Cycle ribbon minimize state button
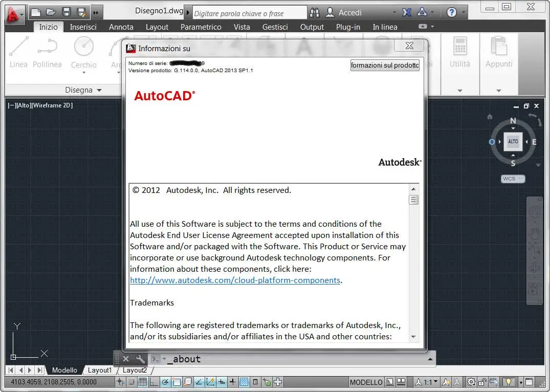This screenshot has height=392, width=550. [x=423, y=26]
